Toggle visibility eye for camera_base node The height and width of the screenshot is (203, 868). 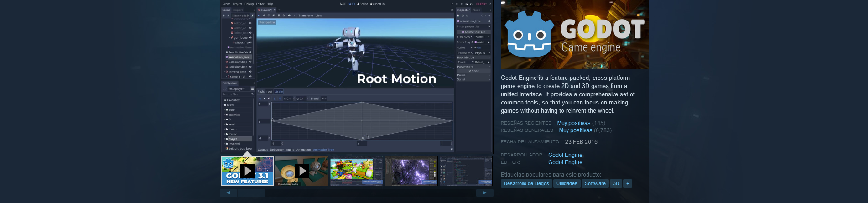pos(250,72)
